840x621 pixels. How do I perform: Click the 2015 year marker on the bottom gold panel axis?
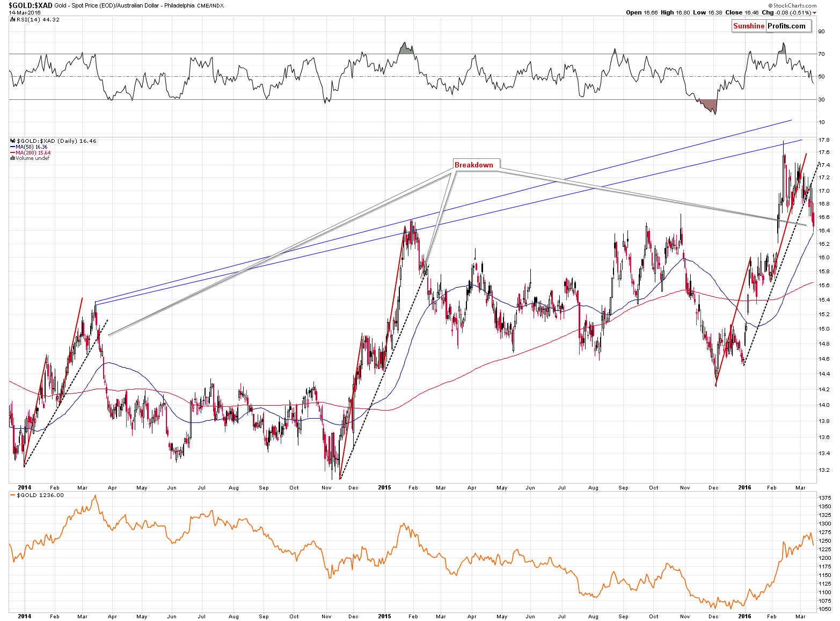pyautogui.click(x=384, y=616)
